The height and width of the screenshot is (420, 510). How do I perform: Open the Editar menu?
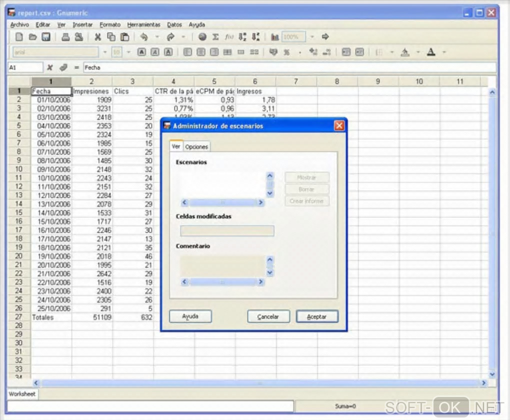(43, 24)
